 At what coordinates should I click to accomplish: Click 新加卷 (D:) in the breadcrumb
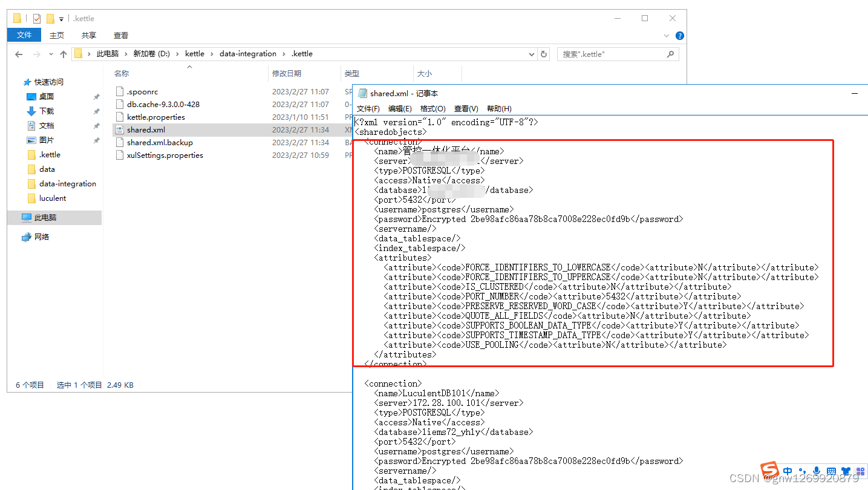point(151,54)
